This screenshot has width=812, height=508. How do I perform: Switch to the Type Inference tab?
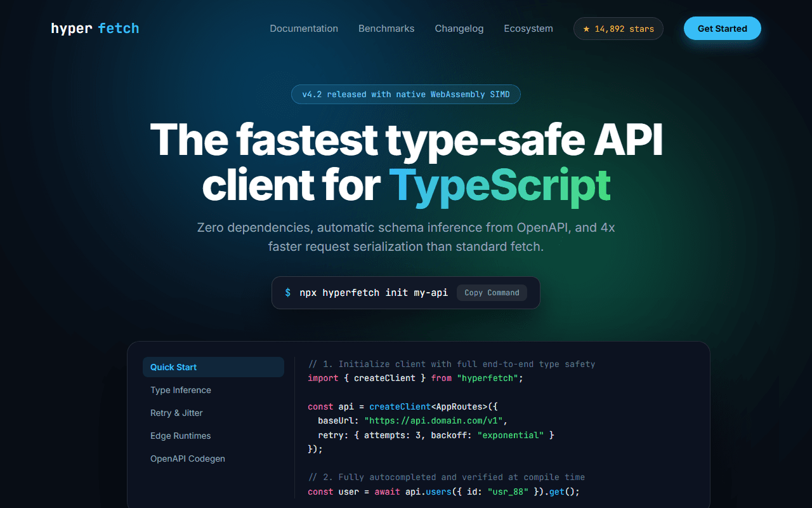213,390
